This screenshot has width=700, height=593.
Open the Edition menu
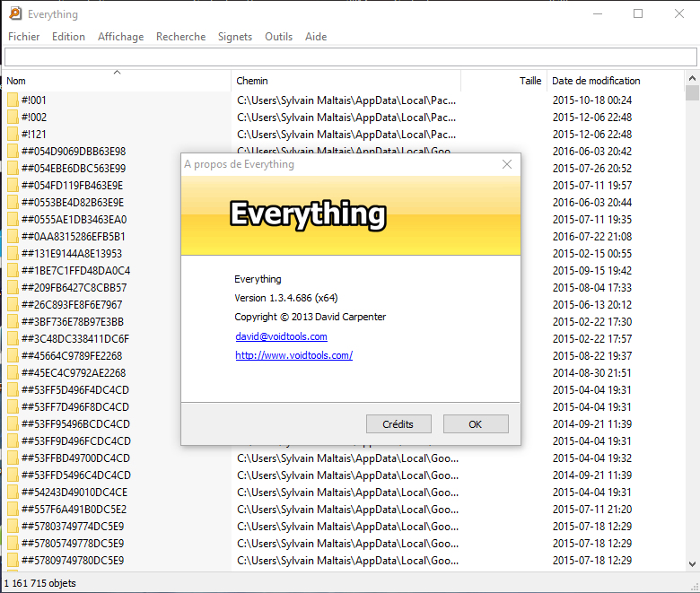pos(68,37)
